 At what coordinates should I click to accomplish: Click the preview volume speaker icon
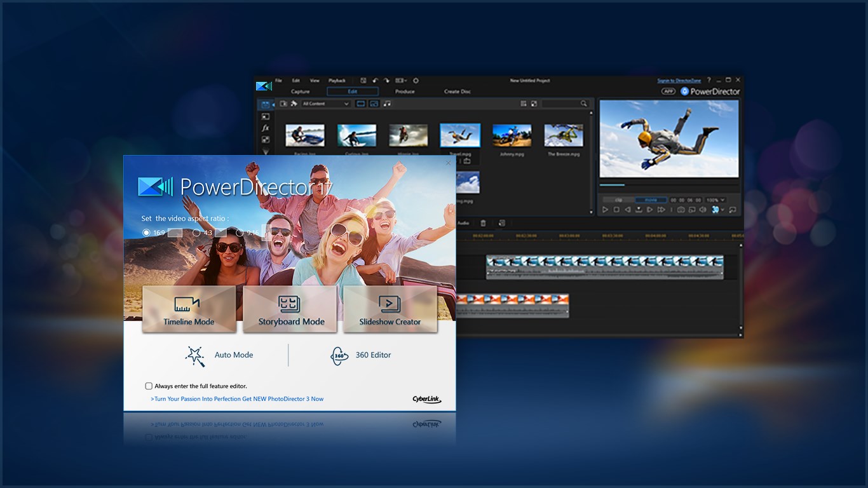703,210
